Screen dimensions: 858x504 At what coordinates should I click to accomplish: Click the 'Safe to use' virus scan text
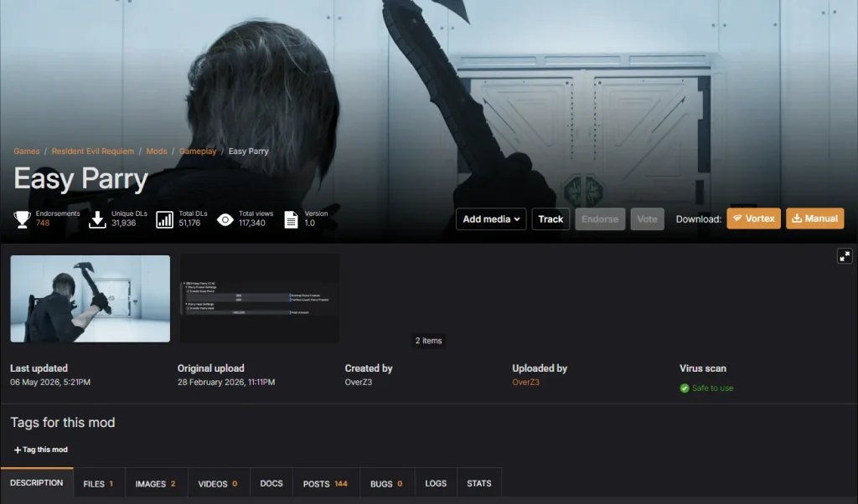pos(712,388)
